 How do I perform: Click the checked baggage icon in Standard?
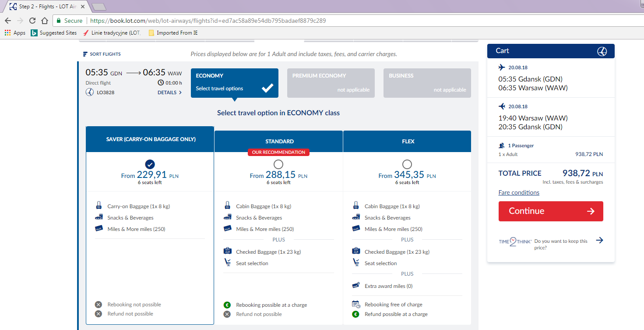pos(227,252)
